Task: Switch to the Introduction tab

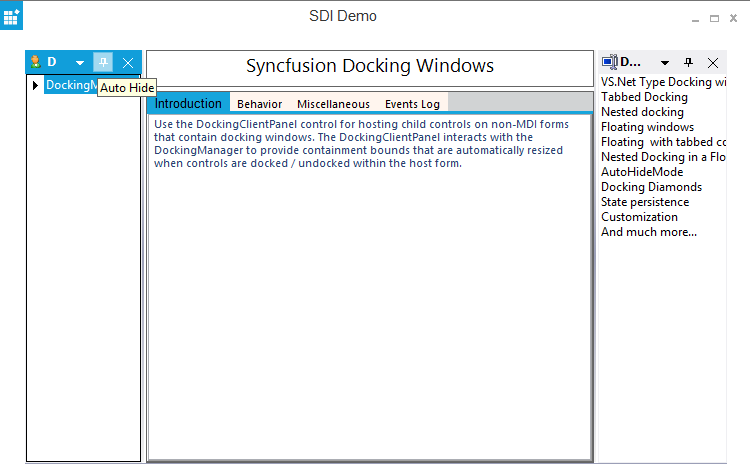Action: (x=188, y=103)
